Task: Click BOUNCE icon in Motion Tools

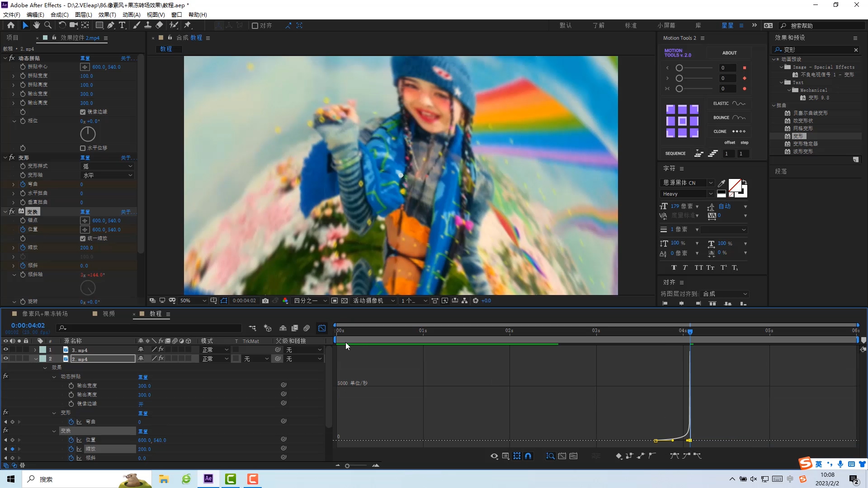Action: [x=739, y=117]
